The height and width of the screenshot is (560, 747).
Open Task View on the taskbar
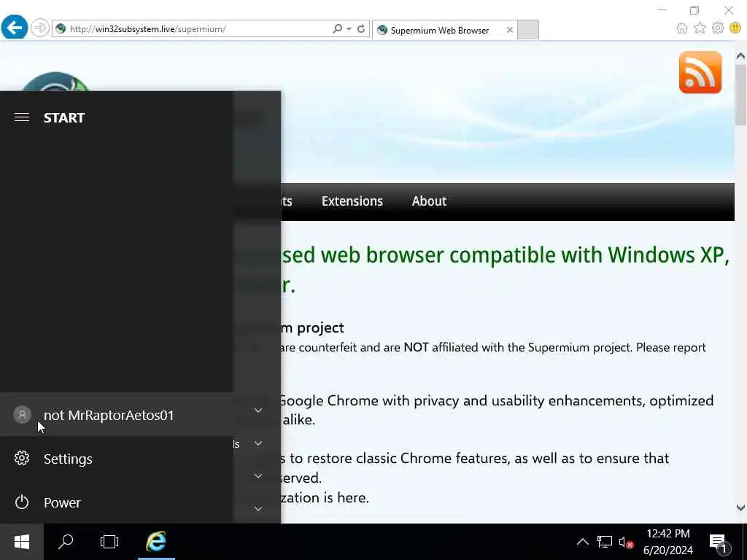(x=109, y=542)
